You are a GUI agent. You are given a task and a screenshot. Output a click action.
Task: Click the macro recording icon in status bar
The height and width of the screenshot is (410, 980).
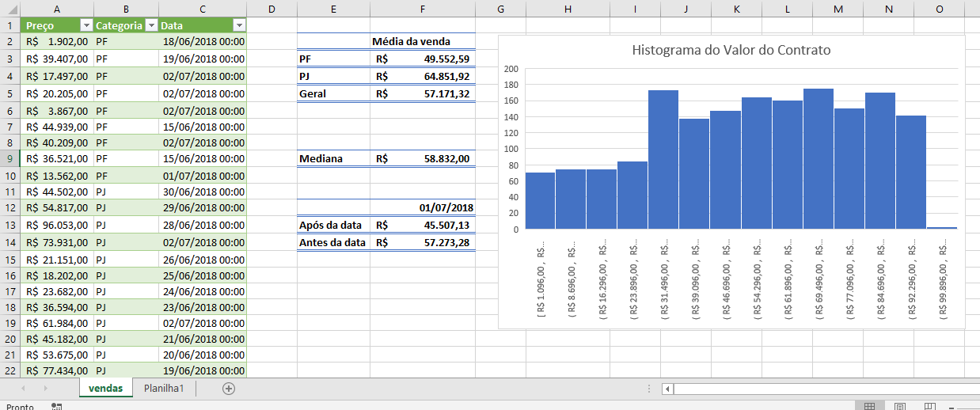56,406
